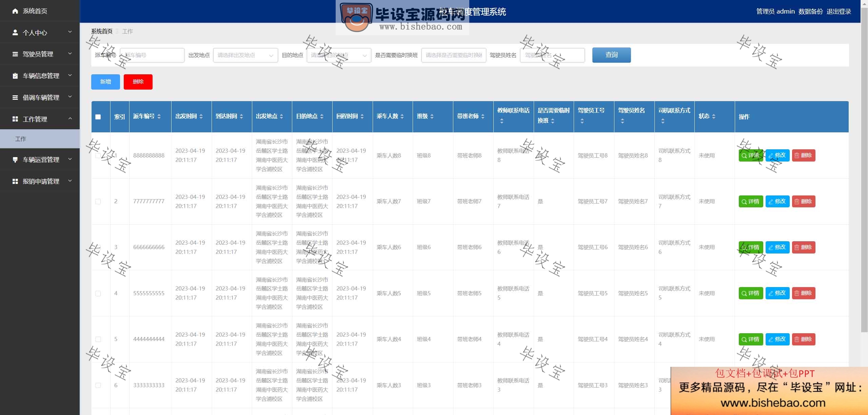Sort by 乘车人数 column arrows
Viewport: 868px width, 415px height.
[402, 116]
